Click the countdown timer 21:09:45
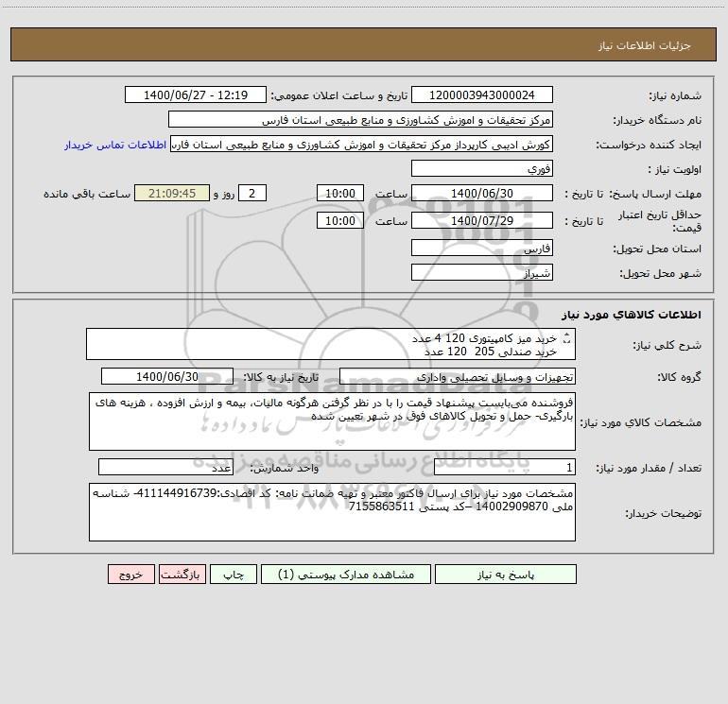The width and height of the screenshot is (728, 704). pos(172,193)
